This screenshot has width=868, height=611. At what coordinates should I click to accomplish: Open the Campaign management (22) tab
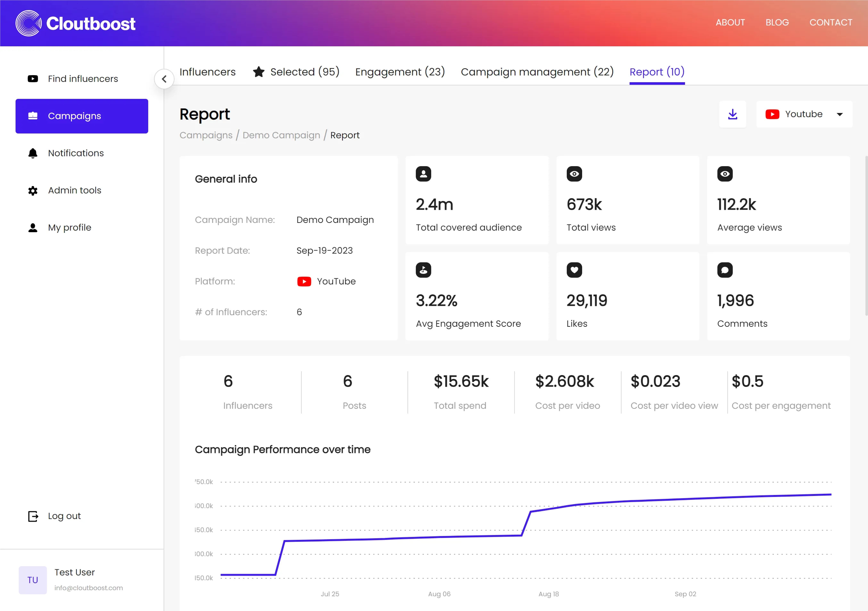coord(537,72)
